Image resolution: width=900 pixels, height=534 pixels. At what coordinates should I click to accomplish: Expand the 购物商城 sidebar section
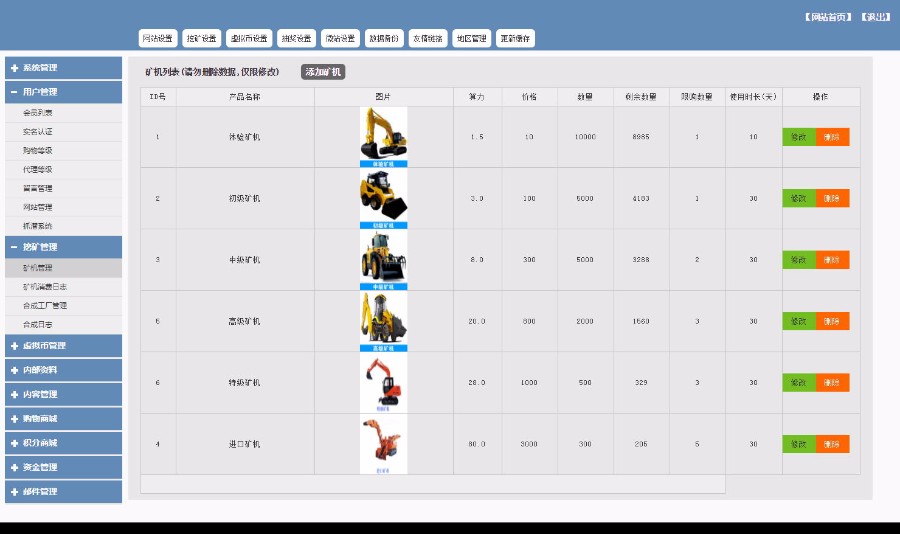[63, 419]
